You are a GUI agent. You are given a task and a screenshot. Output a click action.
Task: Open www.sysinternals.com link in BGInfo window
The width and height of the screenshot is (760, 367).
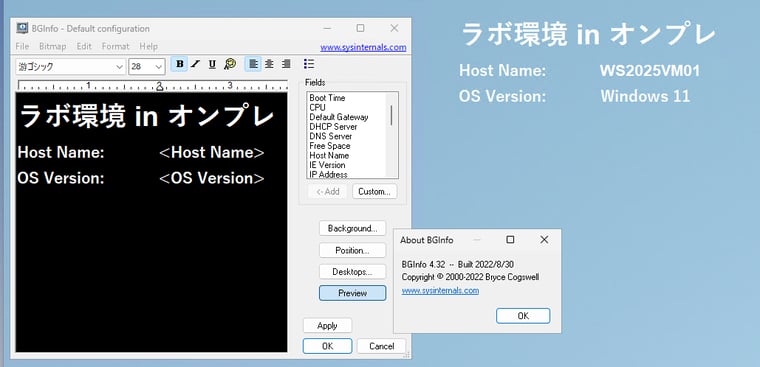tap(363, 48)
